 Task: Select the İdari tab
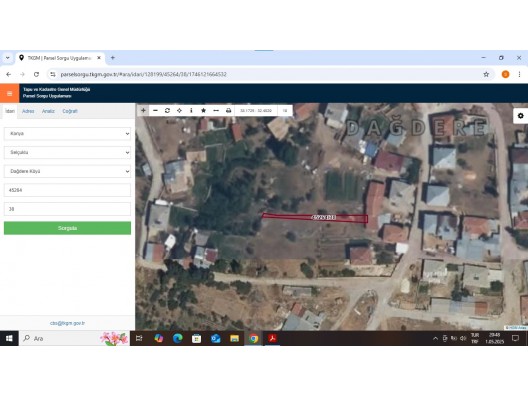[x=10, y=111]
